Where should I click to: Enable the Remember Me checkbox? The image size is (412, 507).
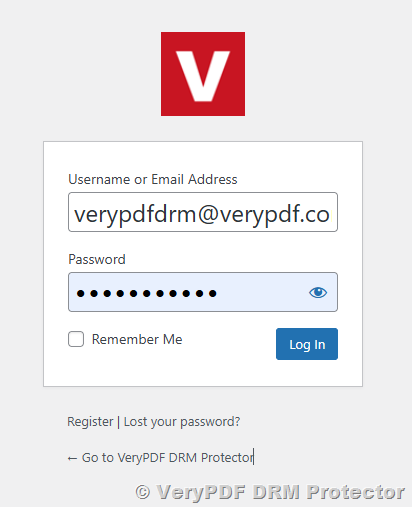[76, 339]
